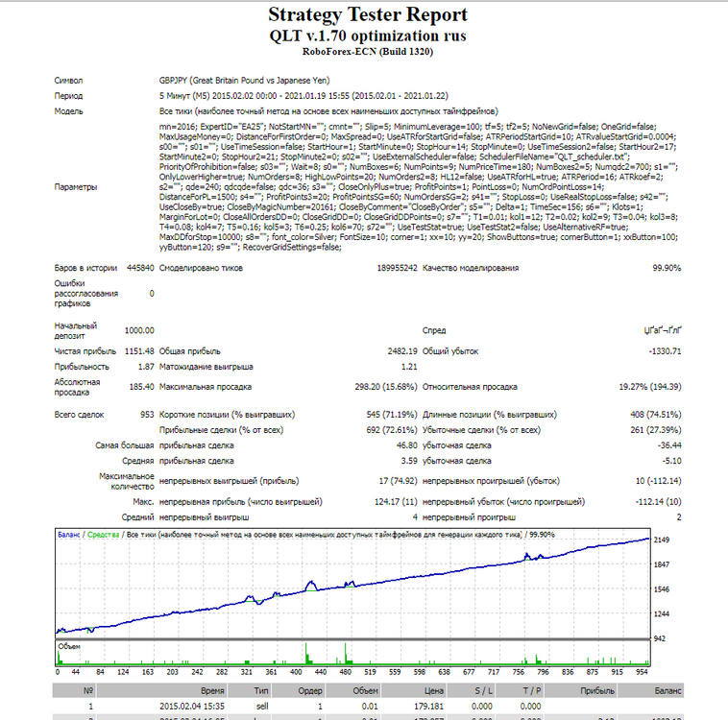Click the loss trades value 261 (27.39%)
Image resolution: width=728 pixels, height=720 pixels.
656,430
